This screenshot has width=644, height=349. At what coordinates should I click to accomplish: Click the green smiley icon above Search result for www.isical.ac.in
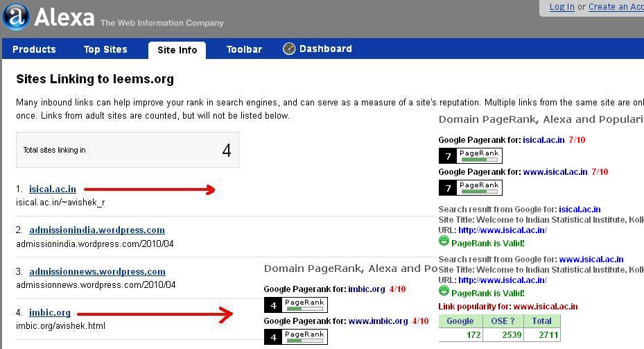click(x=444, y=241)
